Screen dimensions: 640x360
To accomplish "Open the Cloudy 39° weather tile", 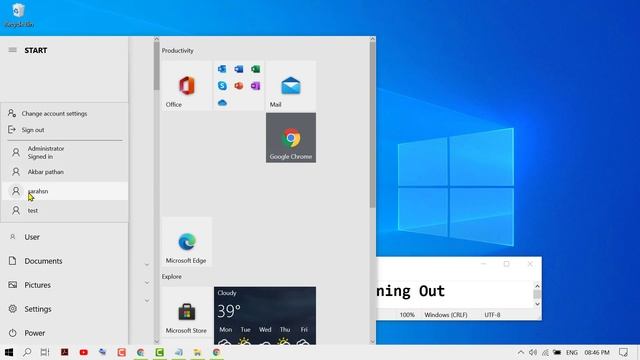I will [x=265, y=316].
